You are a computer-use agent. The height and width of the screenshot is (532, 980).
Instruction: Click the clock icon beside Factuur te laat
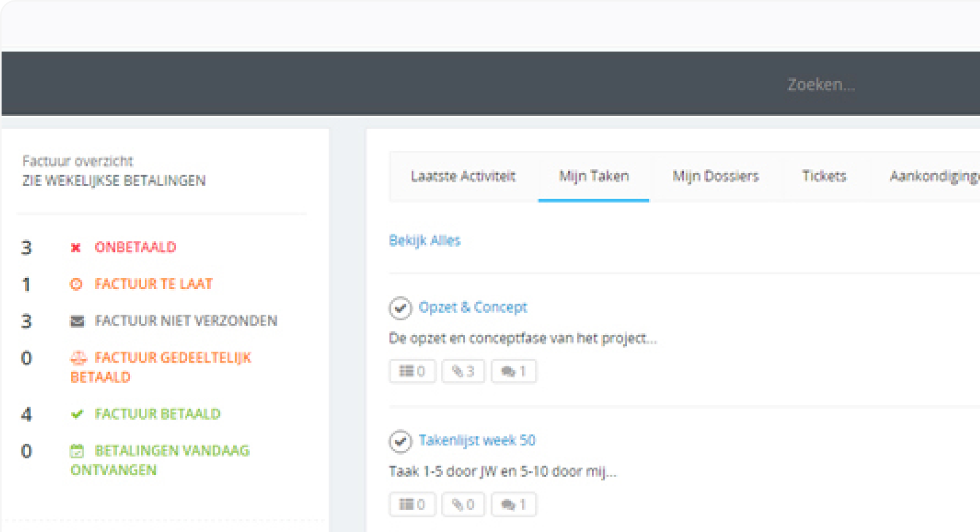76,284
